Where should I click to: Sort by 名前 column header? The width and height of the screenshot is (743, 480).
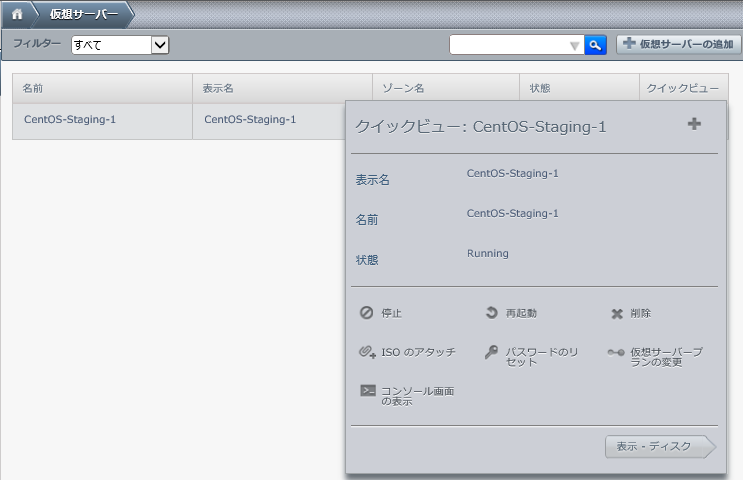click(x=102, y=88)
